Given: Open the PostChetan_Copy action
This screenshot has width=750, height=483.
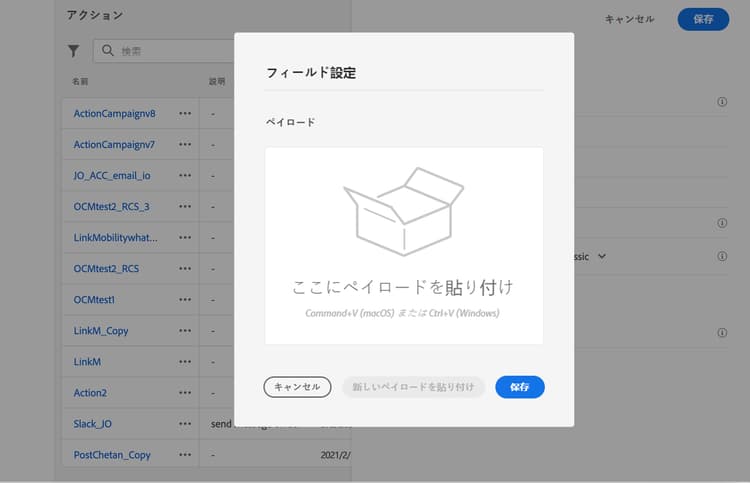Looking at the screenshot, I should point(112,455).
